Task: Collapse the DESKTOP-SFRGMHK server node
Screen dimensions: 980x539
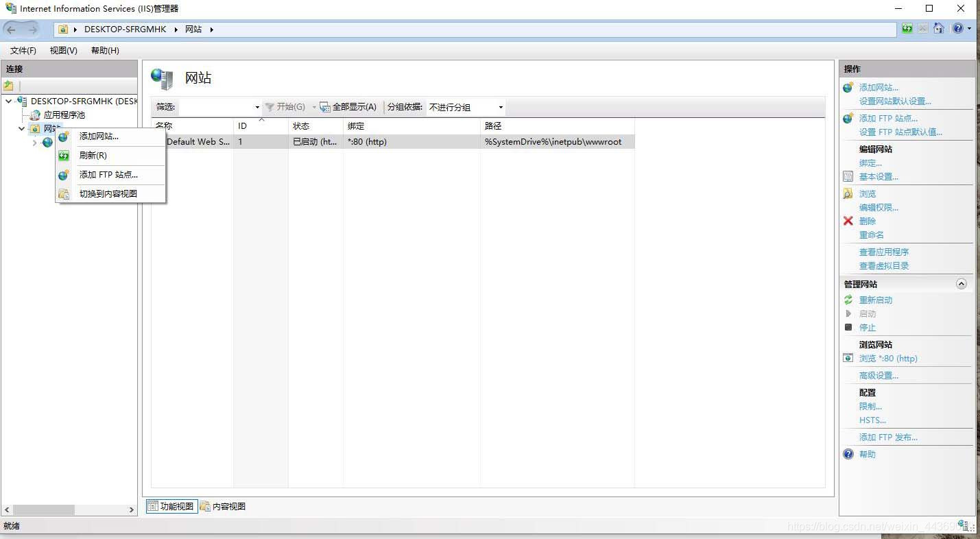Action: pos(8,101)
